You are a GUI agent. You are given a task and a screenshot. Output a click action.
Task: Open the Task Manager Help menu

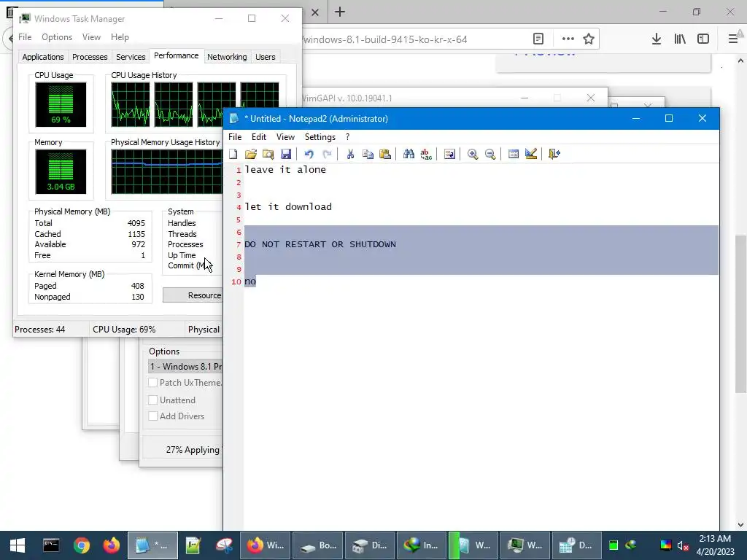tap(120, 37)
